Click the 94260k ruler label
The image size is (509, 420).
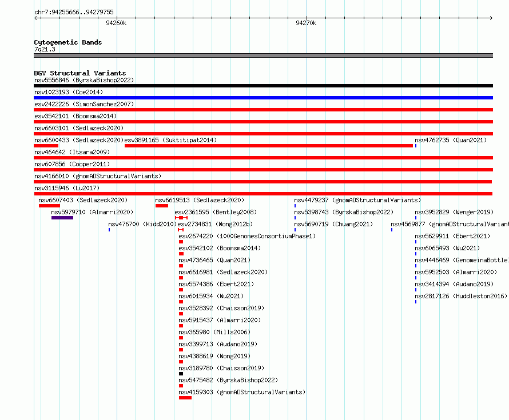pyautogui.click(x=116, y=23)
